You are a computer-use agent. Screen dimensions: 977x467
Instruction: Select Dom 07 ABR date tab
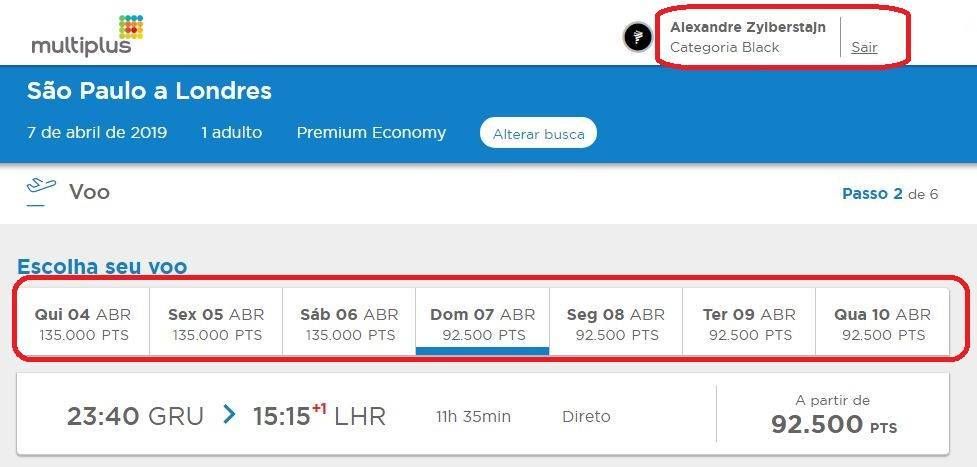coord(482,324)
